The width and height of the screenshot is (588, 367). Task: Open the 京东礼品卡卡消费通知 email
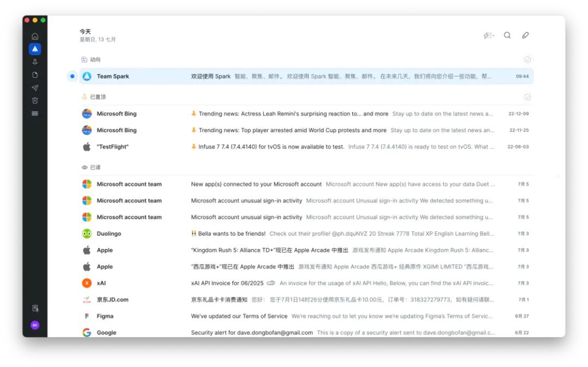(306, 299)
